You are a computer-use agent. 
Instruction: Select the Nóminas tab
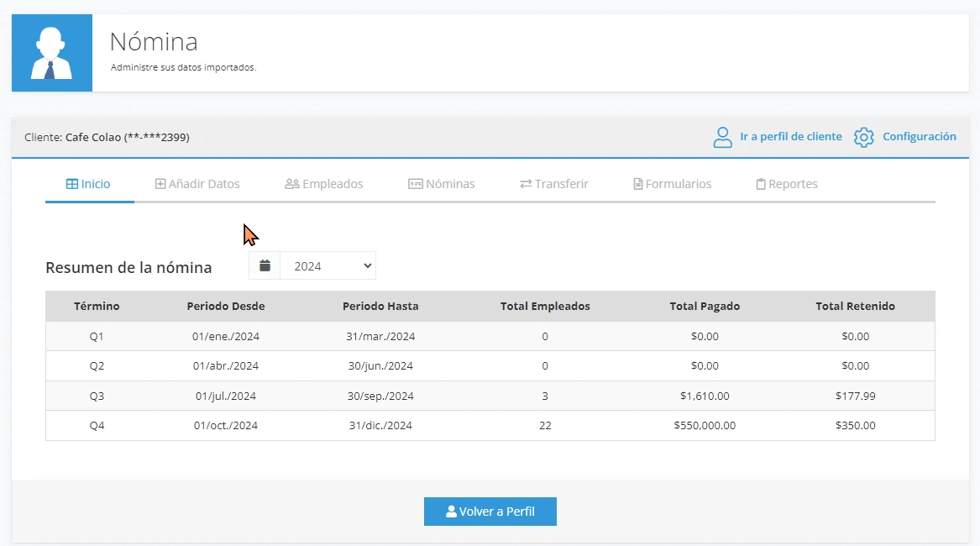tap(441, 184)
